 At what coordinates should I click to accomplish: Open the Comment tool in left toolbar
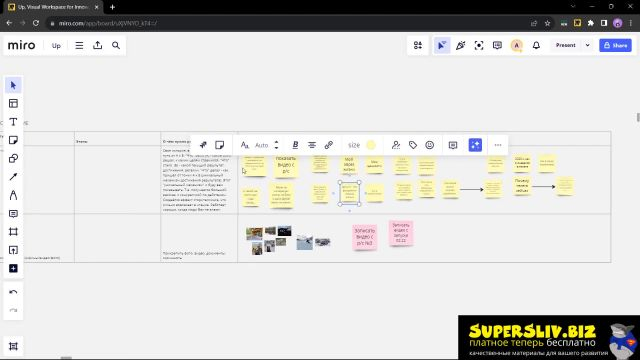[x=13, y=213]
